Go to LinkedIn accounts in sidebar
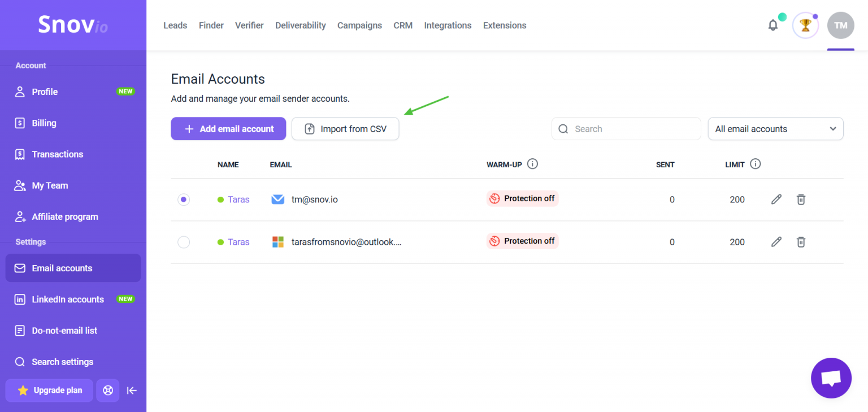This screenshot has height=412, width=868. coord(73,300)
